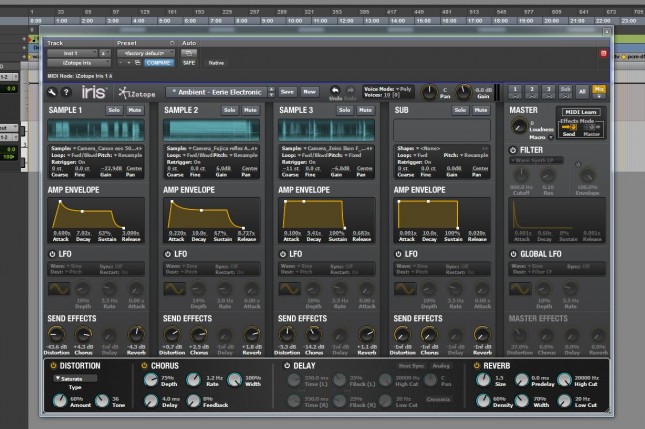Screen dimensions: 645x429
Task: Click the Save preset button
Action: coord(288,91)
